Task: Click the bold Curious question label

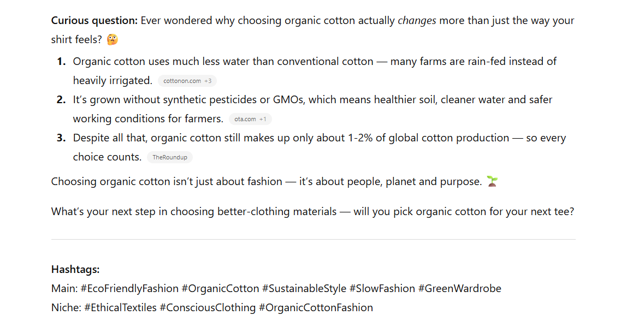Action: coord(94,21)
